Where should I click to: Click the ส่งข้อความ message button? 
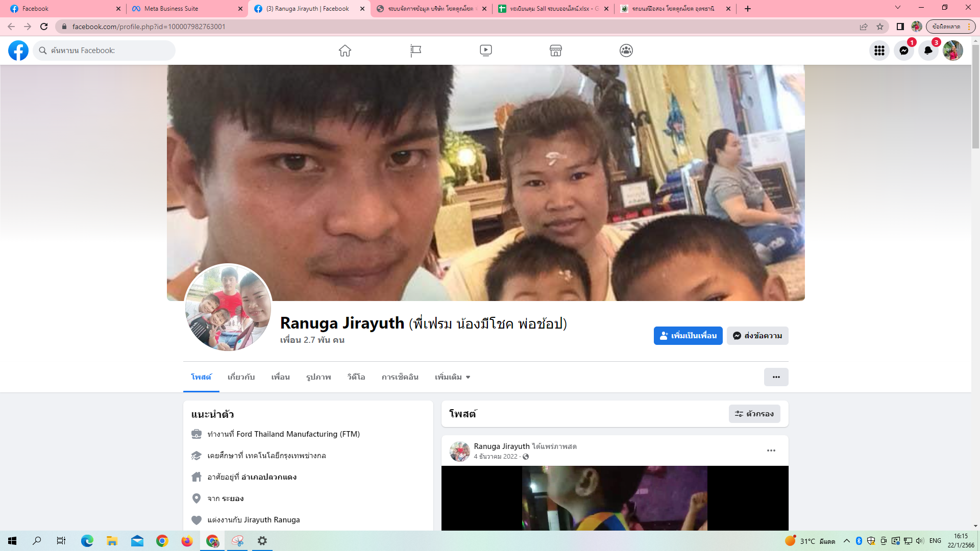[757, 336]
